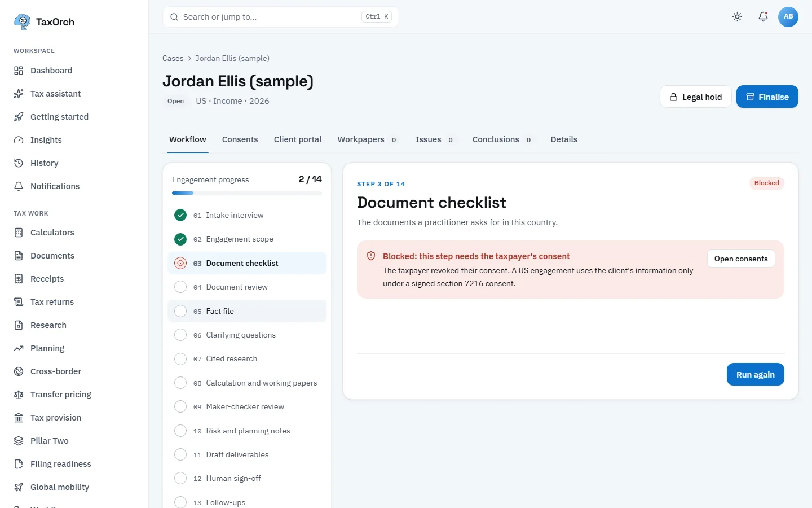Select step 08 Calculation and working papers
The width and height of the screenshot is (812, 508).
(x=247, y=383)
